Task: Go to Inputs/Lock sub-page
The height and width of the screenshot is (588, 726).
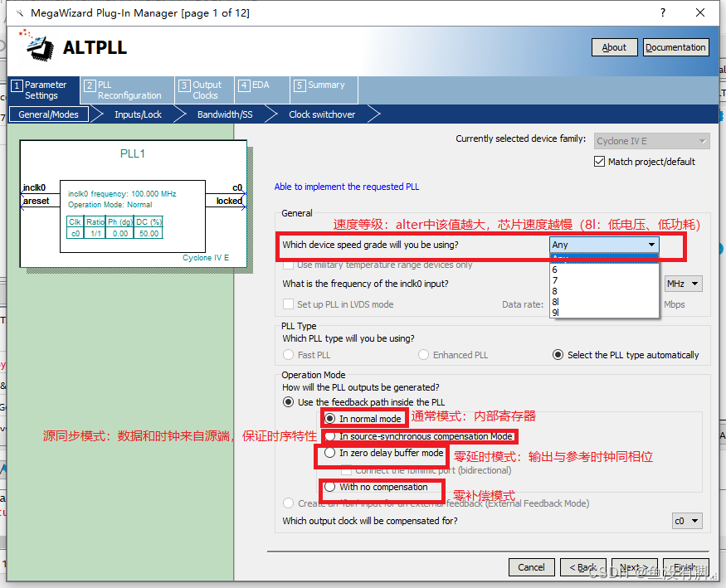Action: (x=138, y=114)
